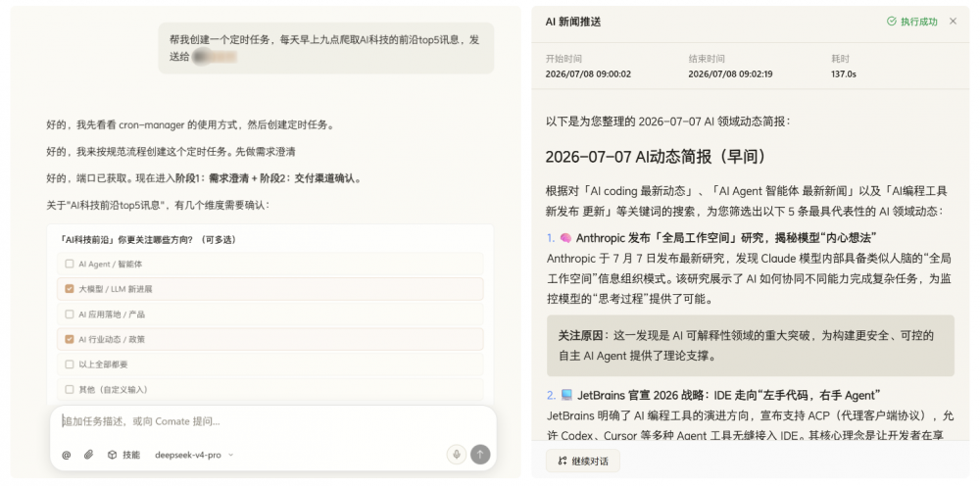
Task: Focus the 追加任务描述 input field
Action: [x=273, y=421]
